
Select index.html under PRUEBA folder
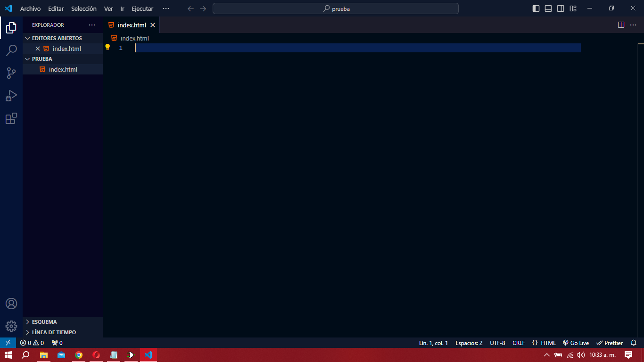tap(63, 69)
